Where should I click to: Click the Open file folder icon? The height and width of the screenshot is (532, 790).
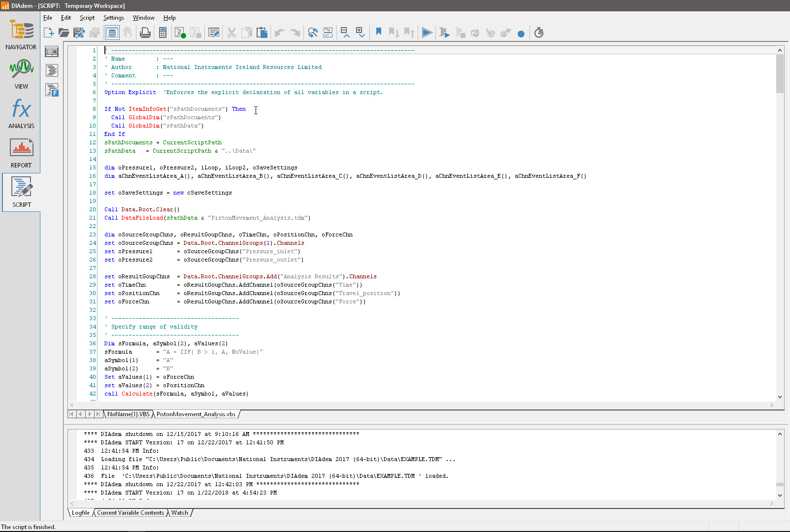[64, 33]
